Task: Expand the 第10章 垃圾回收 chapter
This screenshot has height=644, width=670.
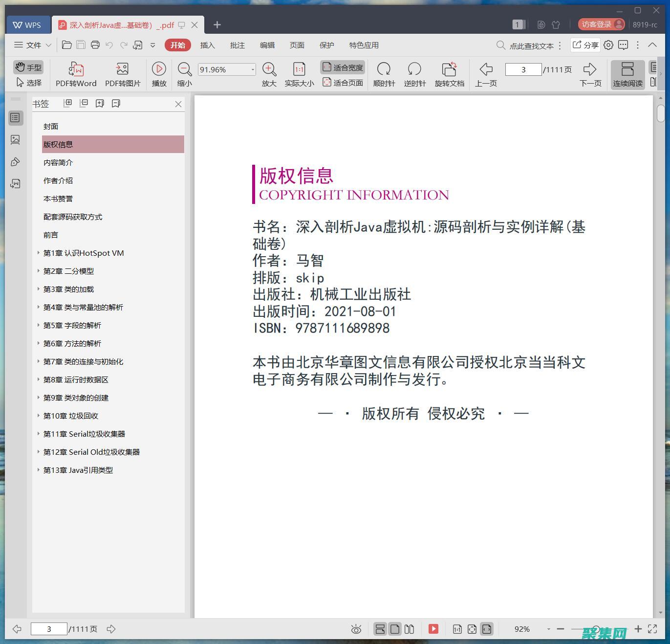Action: click(39, 416)
